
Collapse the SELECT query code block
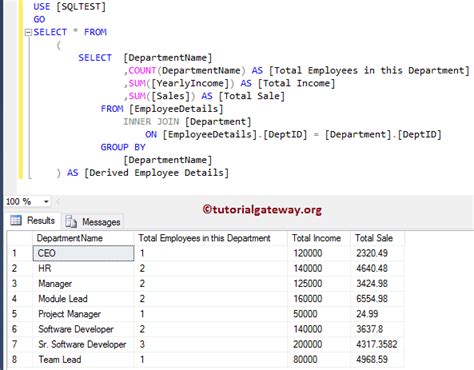pyautogui.click(x=28, y=32)
